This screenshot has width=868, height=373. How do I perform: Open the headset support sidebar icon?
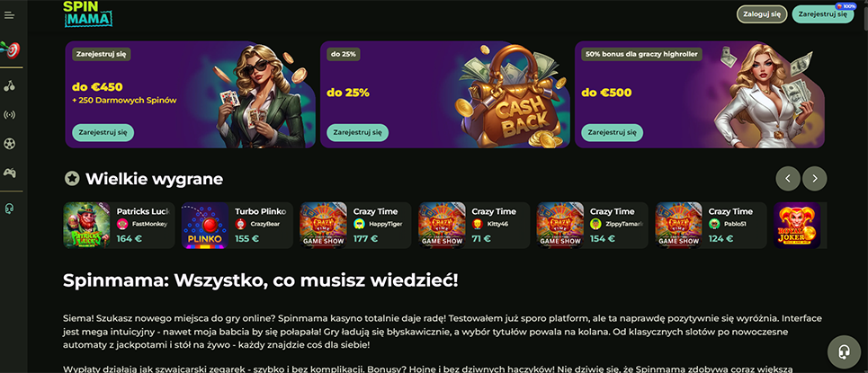[9, 209]
